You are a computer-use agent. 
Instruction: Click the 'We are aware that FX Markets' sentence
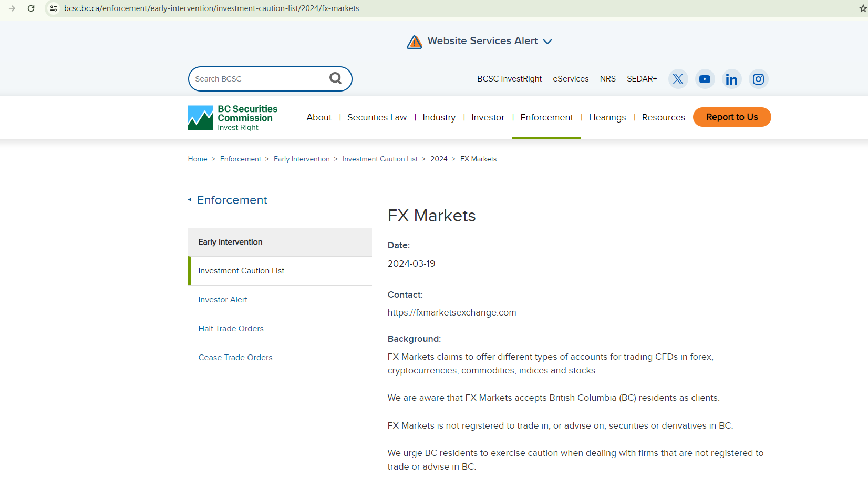tap(554, 398)
